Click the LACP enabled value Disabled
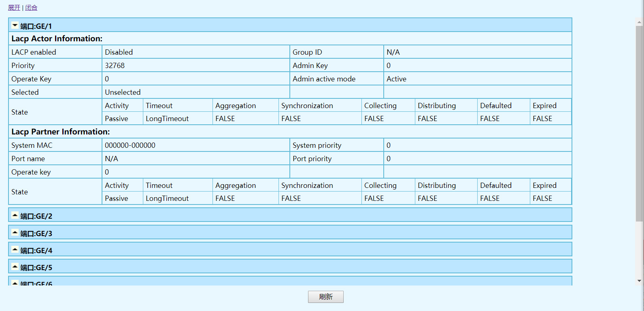Screen dimensions: 644x311 [119, 52]
